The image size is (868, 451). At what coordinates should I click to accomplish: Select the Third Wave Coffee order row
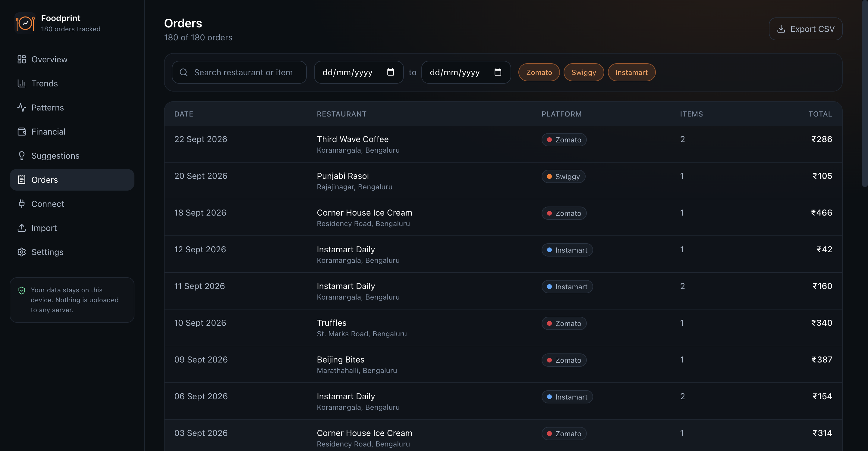(503, 144)
